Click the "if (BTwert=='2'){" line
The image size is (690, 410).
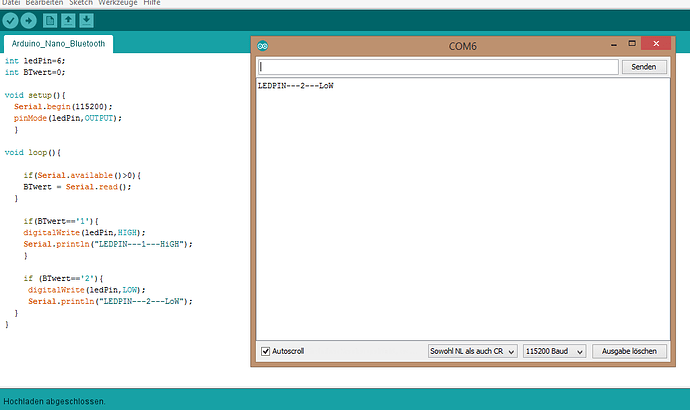pos(63,278)
